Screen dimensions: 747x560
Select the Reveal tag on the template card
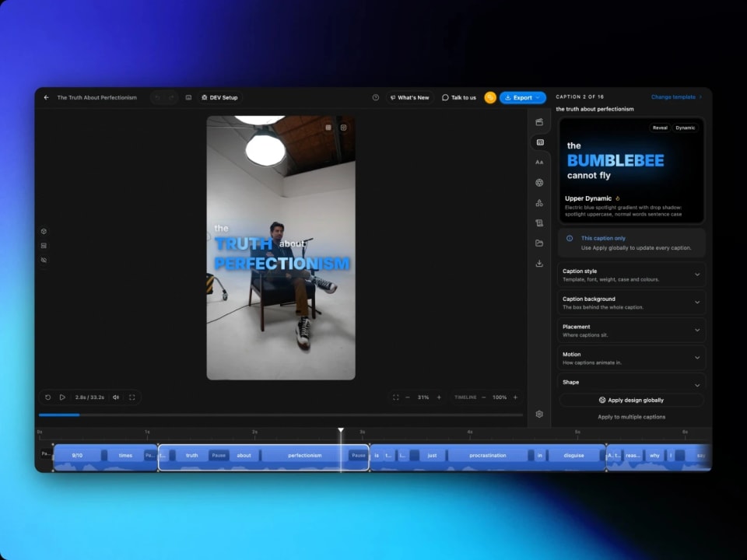(660, 128)
